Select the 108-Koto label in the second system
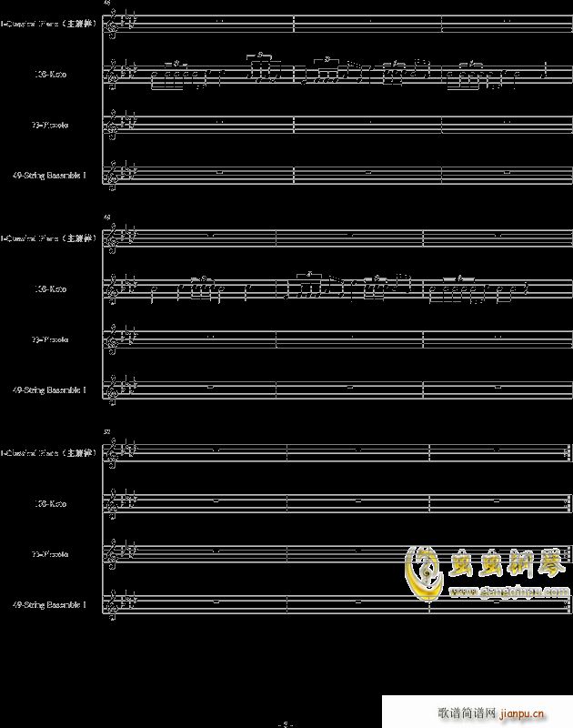Image resolution: width=573 pixels, height=728 pixels. (51, 289)
